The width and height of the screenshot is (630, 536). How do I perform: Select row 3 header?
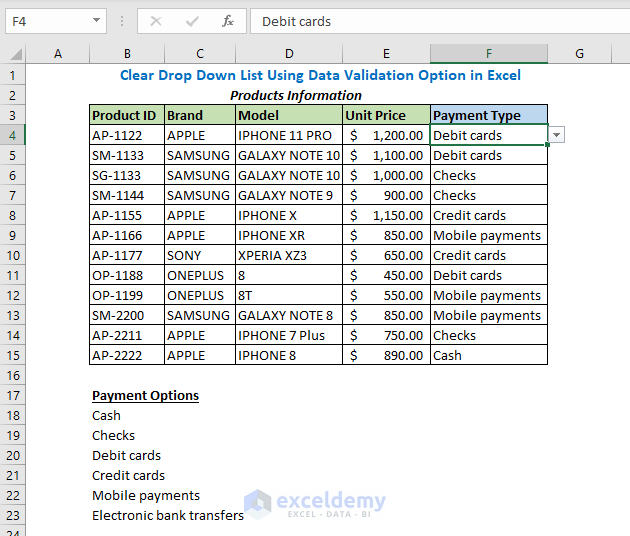(x=12, y=115)
